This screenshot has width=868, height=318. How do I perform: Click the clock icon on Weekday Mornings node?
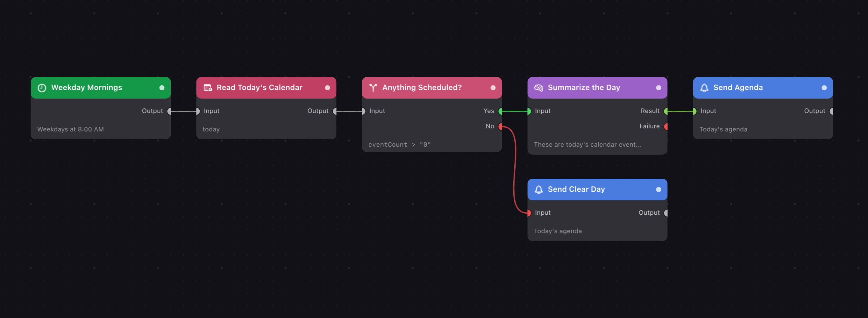pyautogui.click(x=42, y=88)
